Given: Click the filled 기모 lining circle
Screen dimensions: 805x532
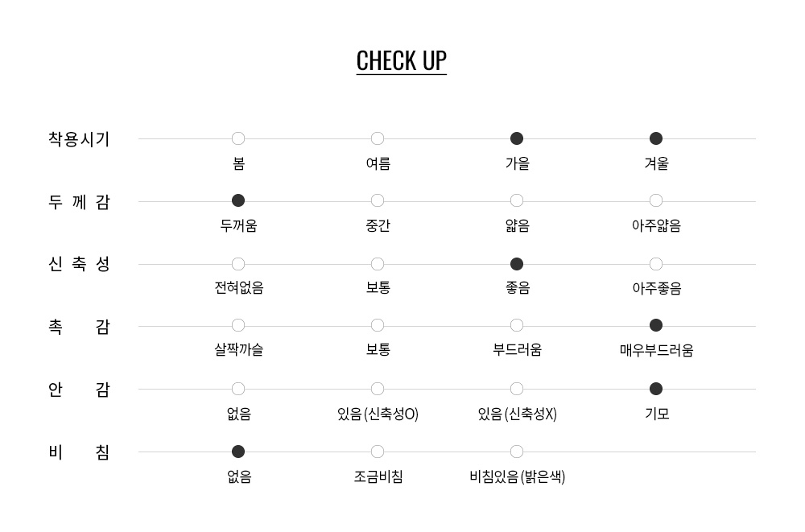Looking at the screenshot, I should pos(656,389).
